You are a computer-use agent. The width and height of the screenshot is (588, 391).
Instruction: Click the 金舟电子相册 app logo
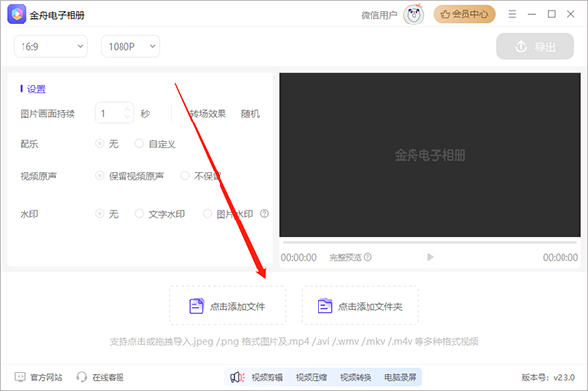pyautogui.click(x=17, y=15)
